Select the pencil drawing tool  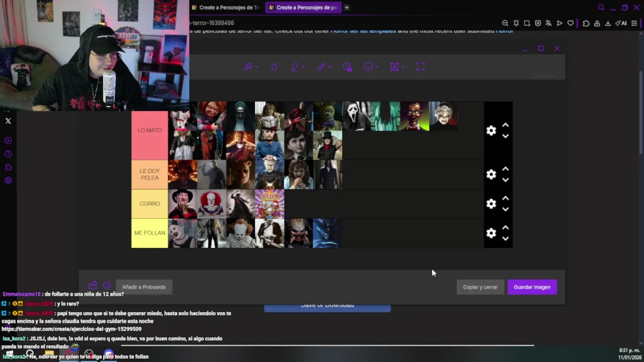[321, 67]
